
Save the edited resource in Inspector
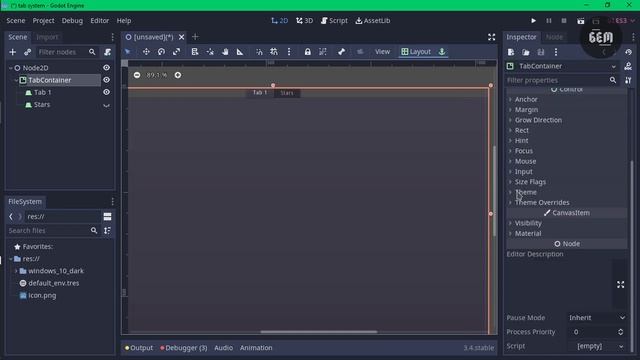point(541,52)
